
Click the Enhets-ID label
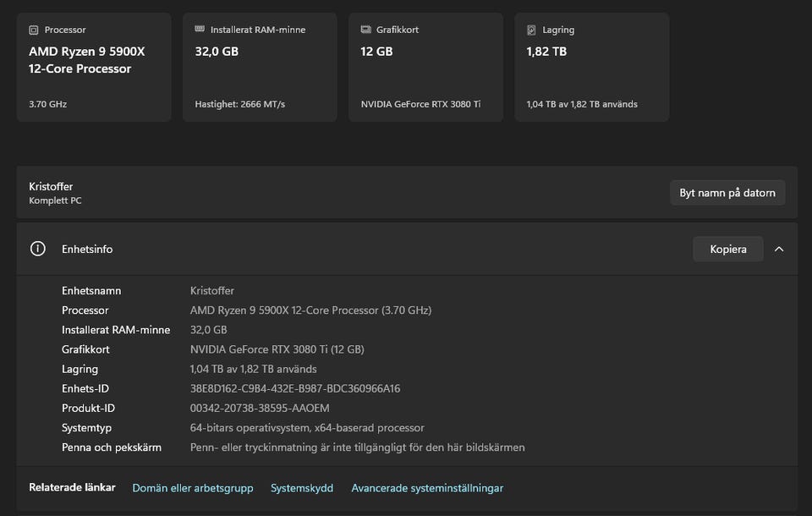point(85,388)
